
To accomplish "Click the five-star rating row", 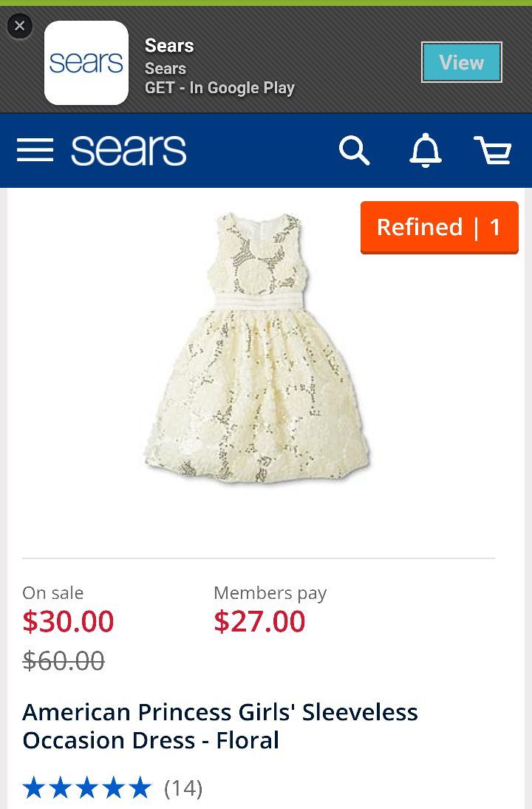I will pos(86,788).
